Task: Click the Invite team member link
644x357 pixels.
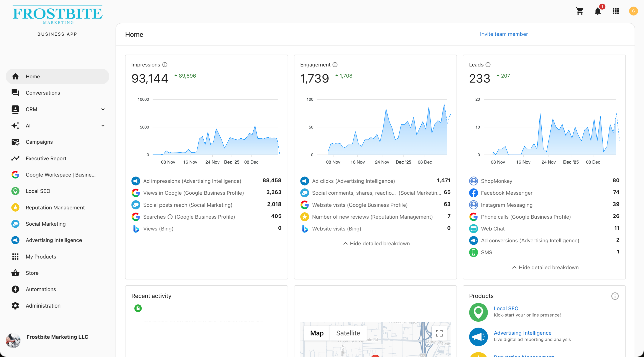Action: tap(504, 34)
